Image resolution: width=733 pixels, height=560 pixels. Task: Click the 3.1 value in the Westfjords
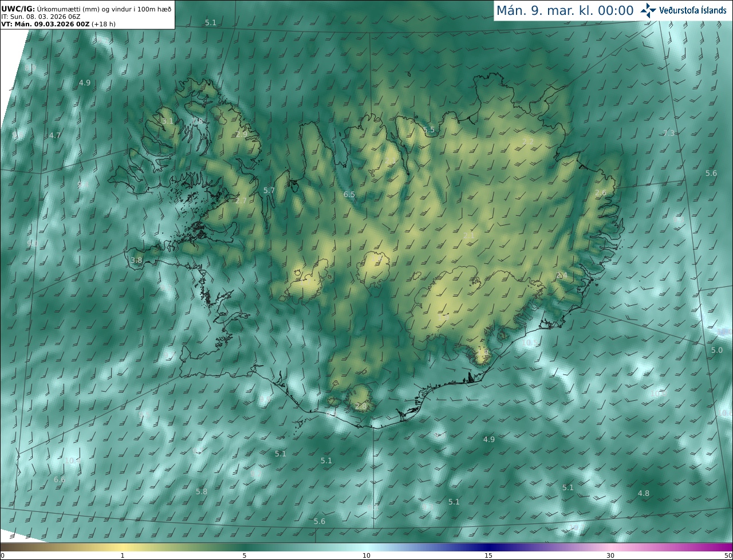[167, 121]
